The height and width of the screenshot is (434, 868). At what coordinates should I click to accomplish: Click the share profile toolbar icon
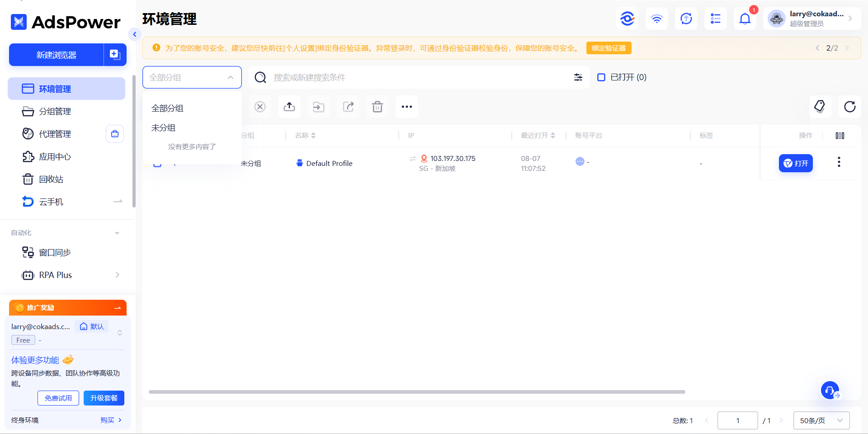click(348, 107)
